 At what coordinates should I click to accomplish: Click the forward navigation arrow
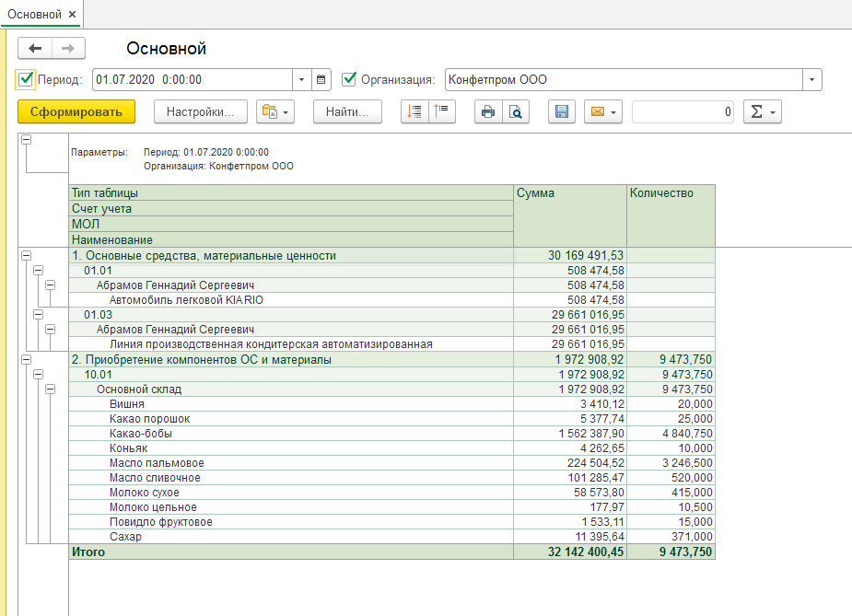click(x=68, y=49)
